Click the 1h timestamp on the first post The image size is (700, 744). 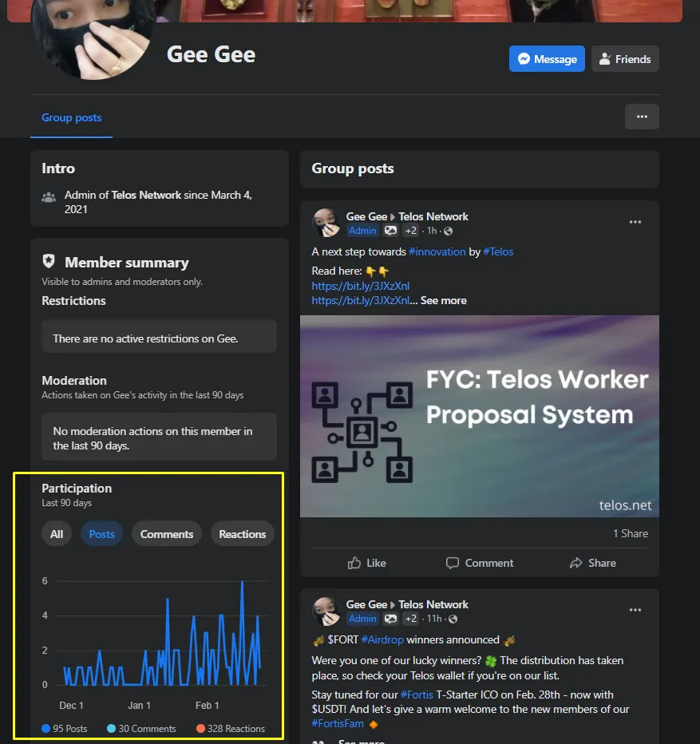tap(431, 231)
